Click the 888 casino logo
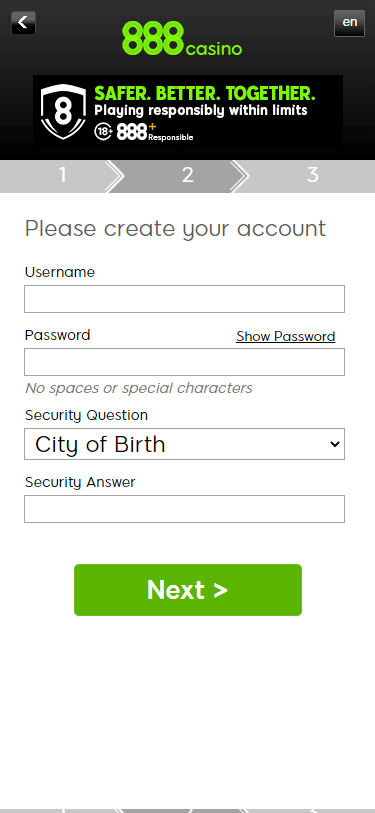 click(x=182, y=39)
